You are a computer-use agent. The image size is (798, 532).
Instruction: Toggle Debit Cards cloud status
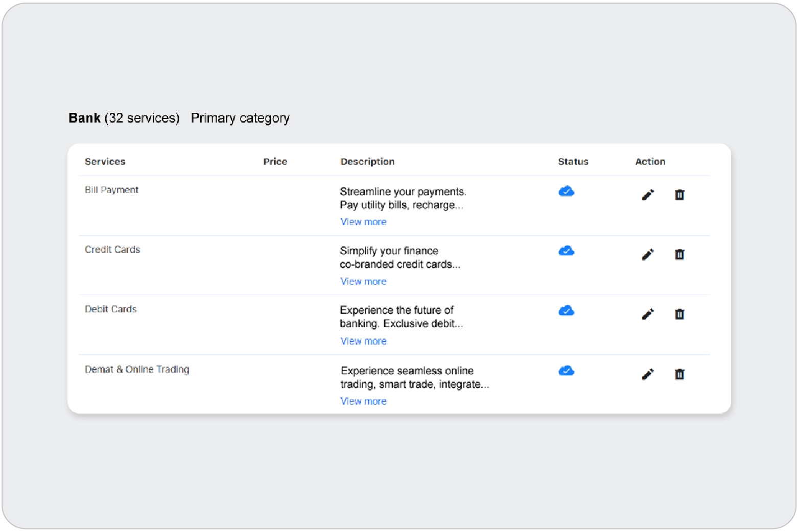[x=566, y=311]
